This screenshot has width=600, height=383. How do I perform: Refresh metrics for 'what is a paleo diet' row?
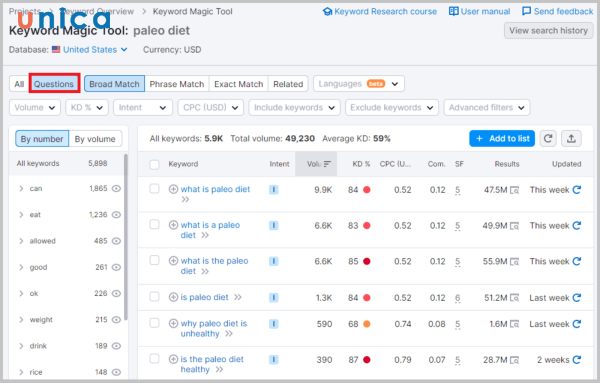tap(577, 226)
